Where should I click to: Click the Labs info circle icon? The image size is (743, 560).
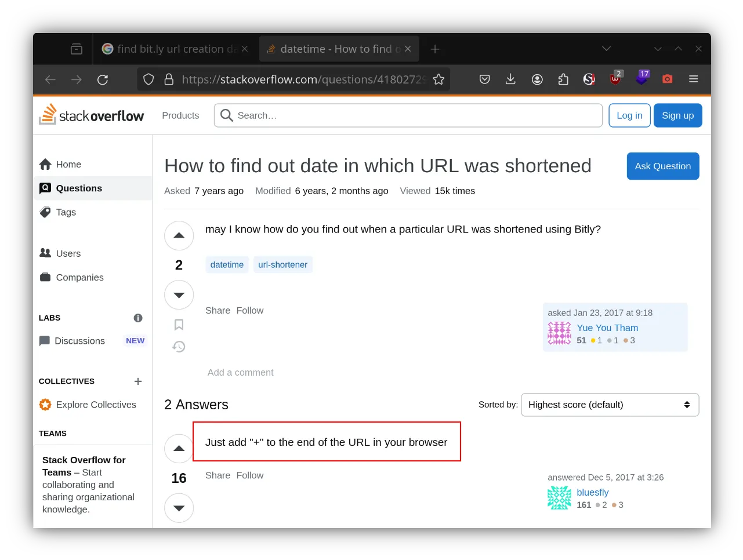point(138,318)
